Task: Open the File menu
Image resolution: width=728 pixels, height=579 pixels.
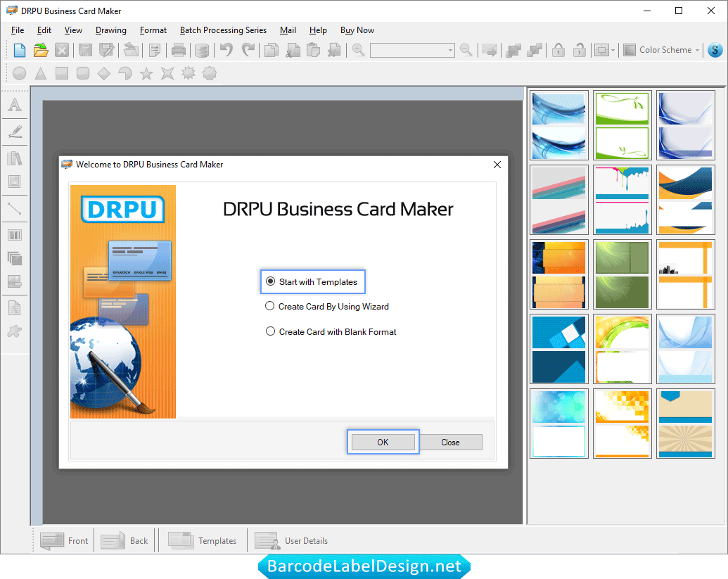Action: tap(18, 30)
